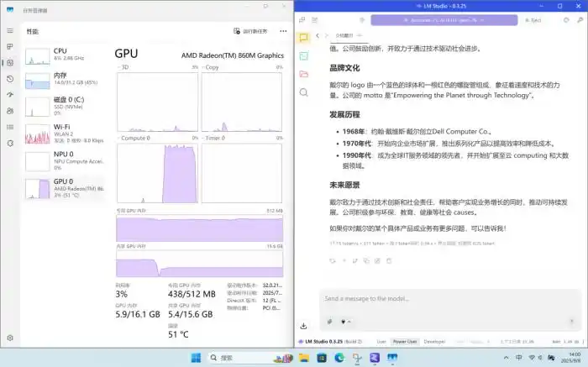Open Developer view in LM Studio sidebar
588x367 pixels.
point(304,56)
